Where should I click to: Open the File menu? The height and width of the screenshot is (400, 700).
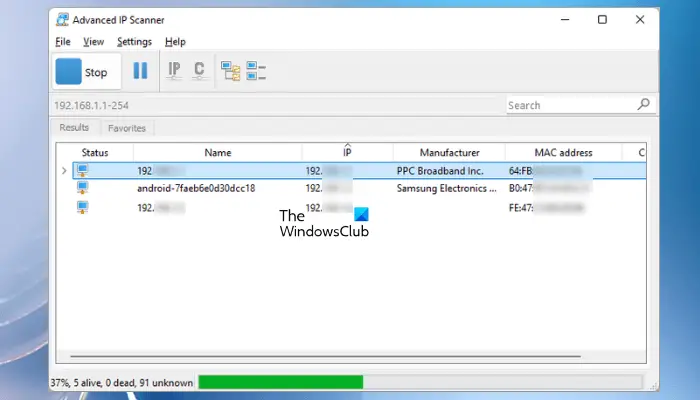coord(62,42)
